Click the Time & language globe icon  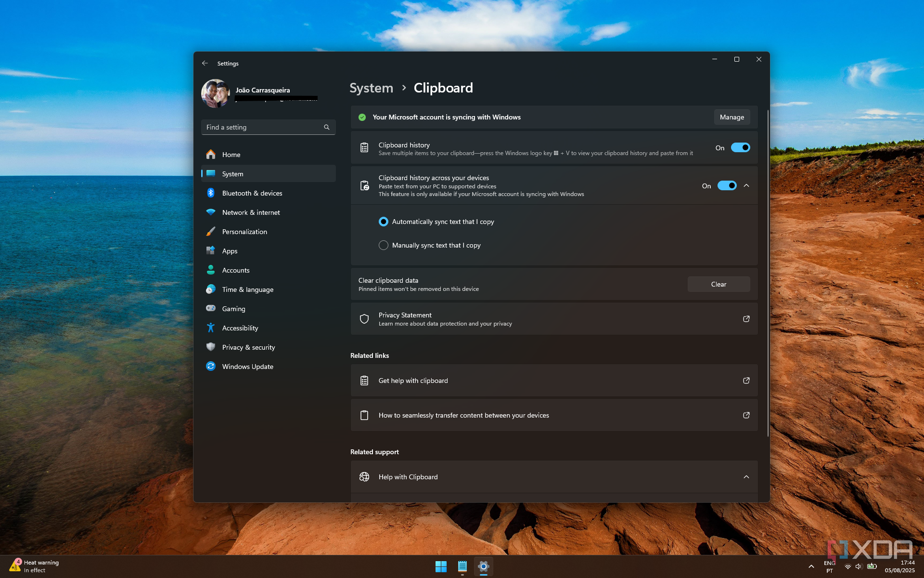(211, 289)
